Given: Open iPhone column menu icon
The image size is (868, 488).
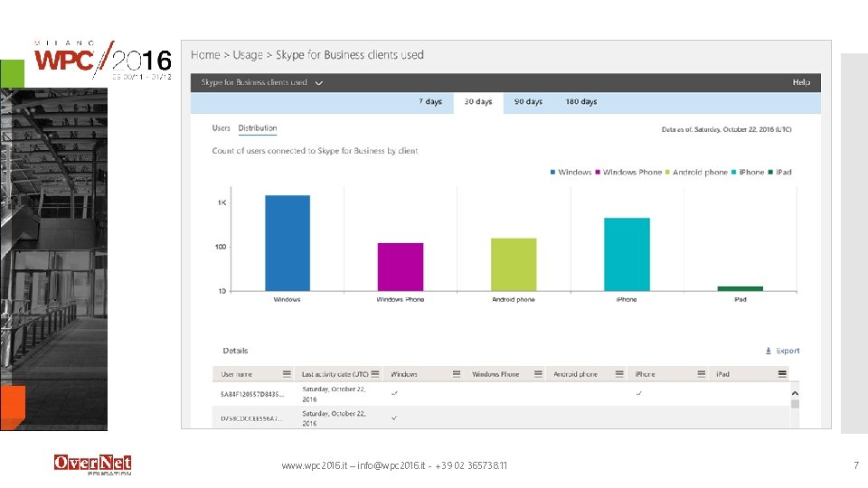Looking at the screenshot, I should pos(702,374).
